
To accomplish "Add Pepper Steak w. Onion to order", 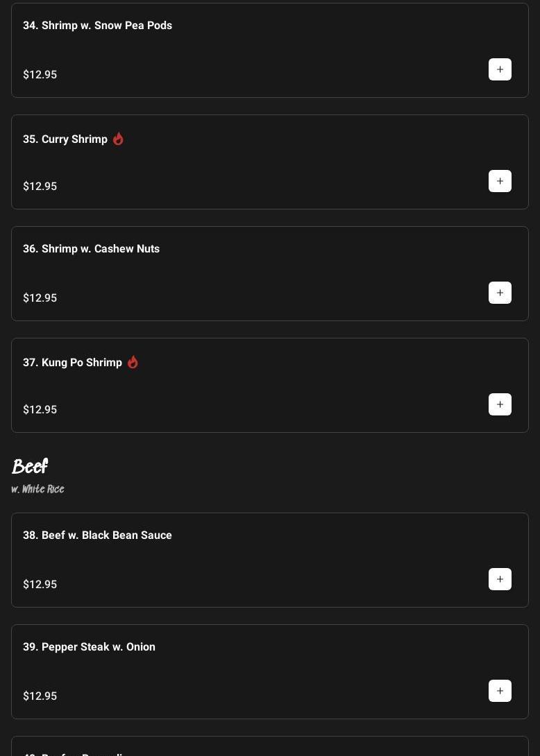I will coord(500,691).
